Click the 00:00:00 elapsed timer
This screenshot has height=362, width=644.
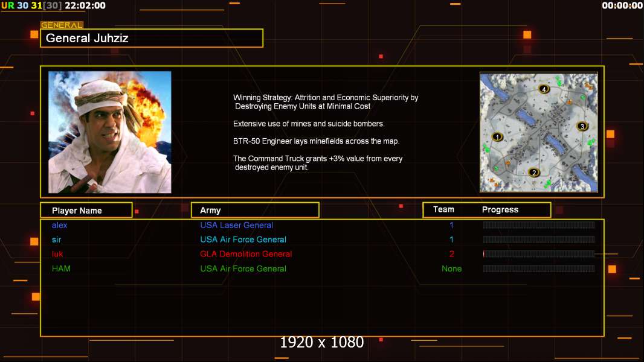click(x=622, y=5)
